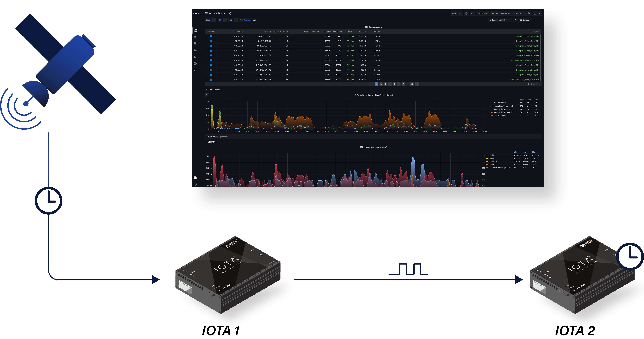This screenshot has height=339, width=644.
Task: Share the TCP Analysis dashboard
Action: 230,13
